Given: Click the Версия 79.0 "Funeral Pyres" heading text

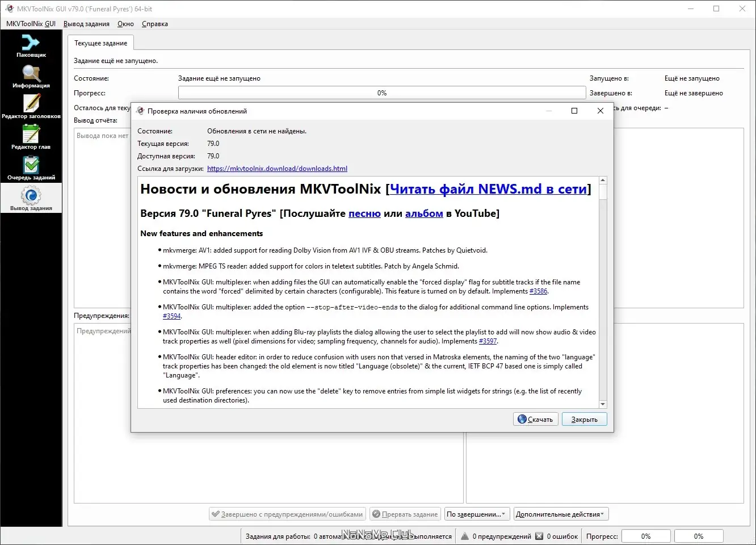Looking at the screenshot, I should pos(208,213).
